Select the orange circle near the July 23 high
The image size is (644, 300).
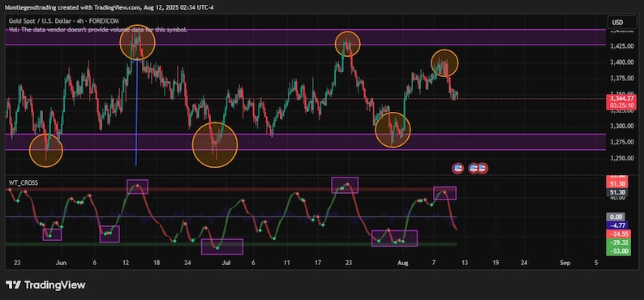[347, 44]
